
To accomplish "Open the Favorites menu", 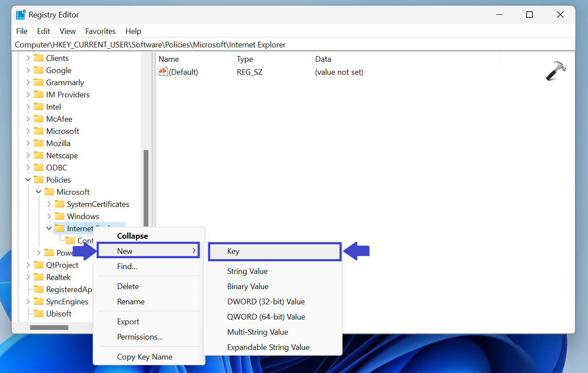I will (100, 31).
